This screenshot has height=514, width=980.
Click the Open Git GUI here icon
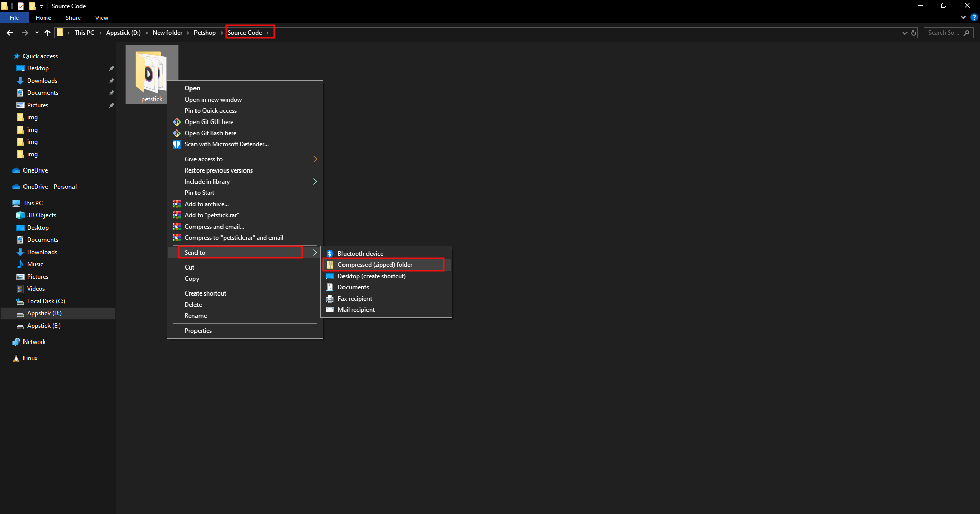pyautogui.click(x=177, y=122)
